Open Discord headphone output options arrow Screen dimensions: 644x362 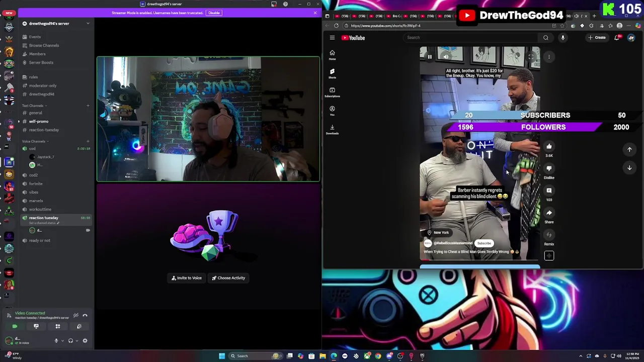tap(76, 341)
